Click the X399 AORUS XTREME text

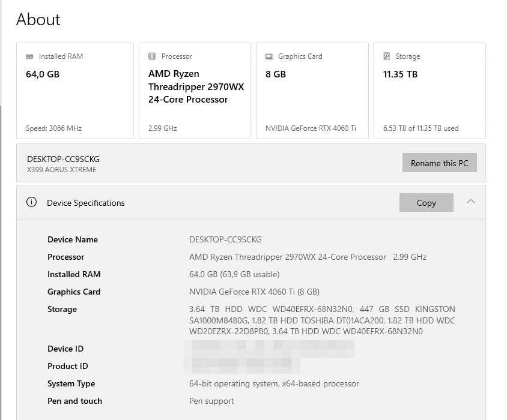[x=61, y=170]
